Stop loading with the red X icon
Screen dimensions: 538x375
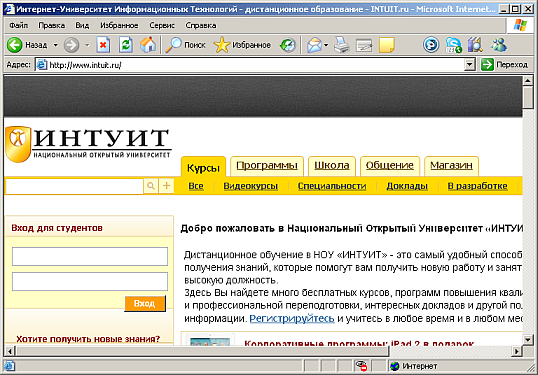[x=103, y=45]
